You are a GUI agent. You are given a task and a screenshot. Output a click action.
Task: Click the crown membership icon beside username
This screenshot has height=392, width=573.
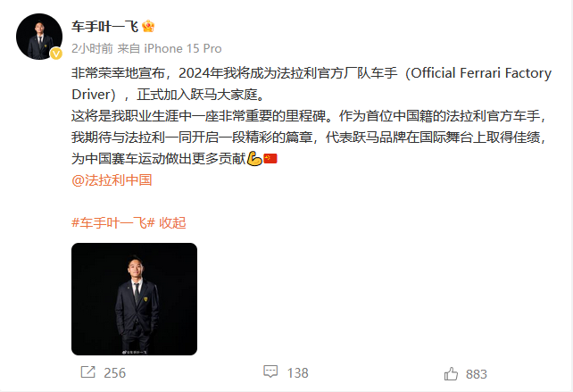[148, 26]
